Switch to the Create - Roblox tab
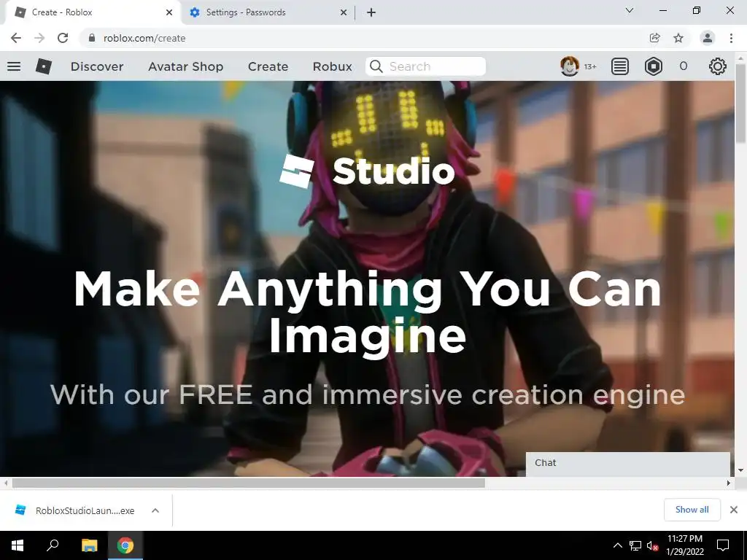Screen dimensions: 747x560 pyautogui.click(x=93, y=12)
